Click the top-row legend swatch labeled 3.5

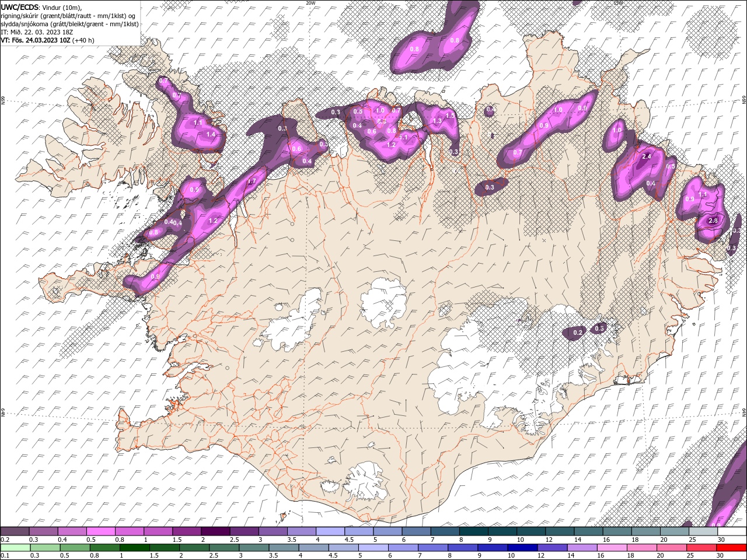[x=301, y=531]
